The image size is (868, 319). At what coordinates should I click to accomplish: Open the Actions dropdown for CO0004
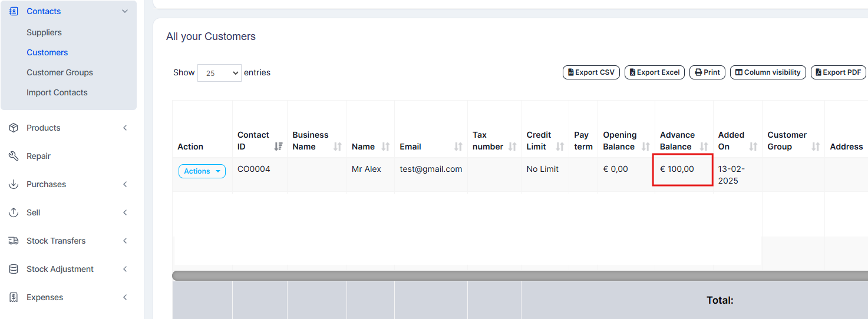[202, 171]
